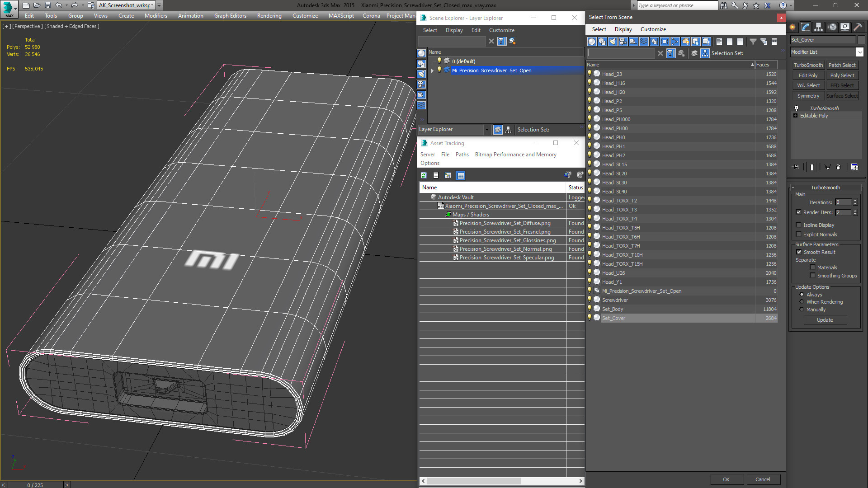The height and width of the screenshot is (488, 868).
Task: Toggle display geometry filter in Select From Scene
Action: 592,42
